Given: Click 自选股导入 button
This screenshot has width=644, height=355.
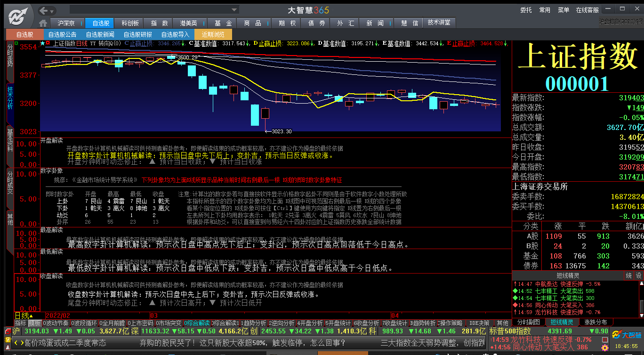Looking at the screenshot, I should (x=175, y=34).
